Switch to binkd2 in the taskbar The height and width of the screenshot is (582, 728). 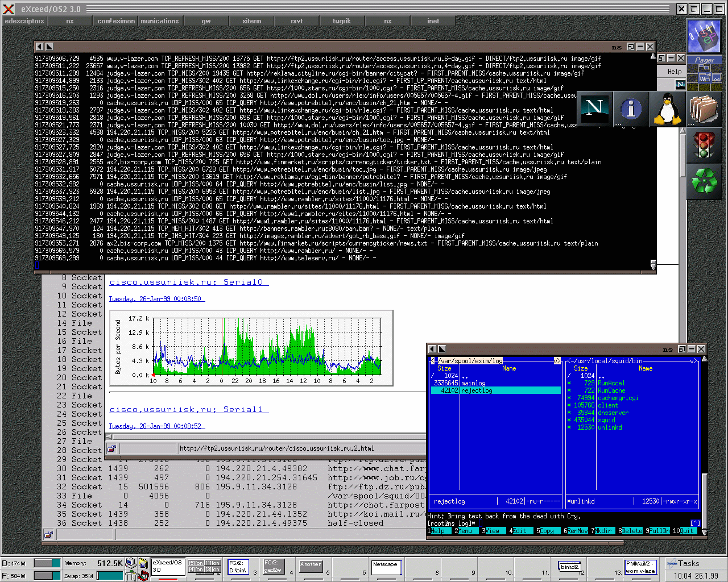click(x=569, y=567)
